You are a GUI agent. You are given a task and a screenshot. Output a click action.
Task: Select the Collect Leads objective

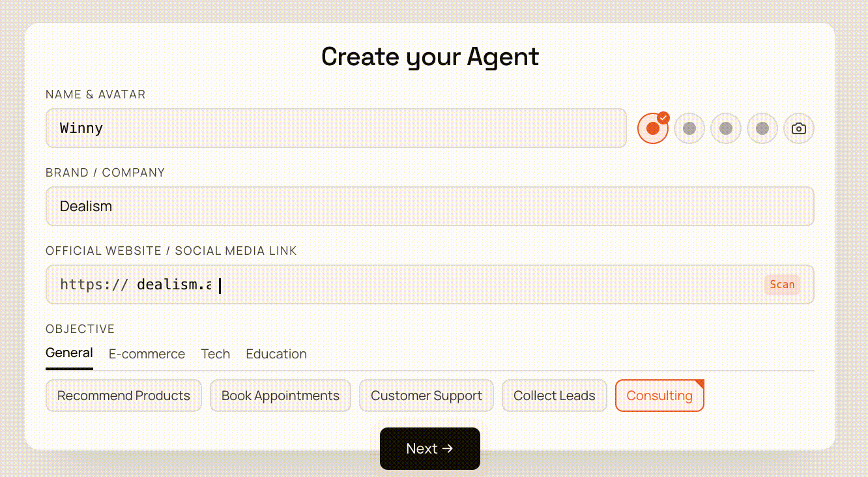555,396
